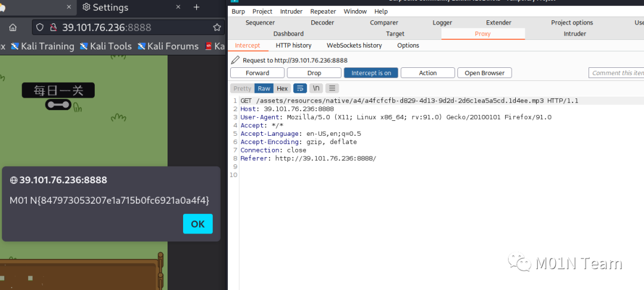Click the pencil edit request target icon
Viewport: 644px width, 290px height.
tap(236, 60)
